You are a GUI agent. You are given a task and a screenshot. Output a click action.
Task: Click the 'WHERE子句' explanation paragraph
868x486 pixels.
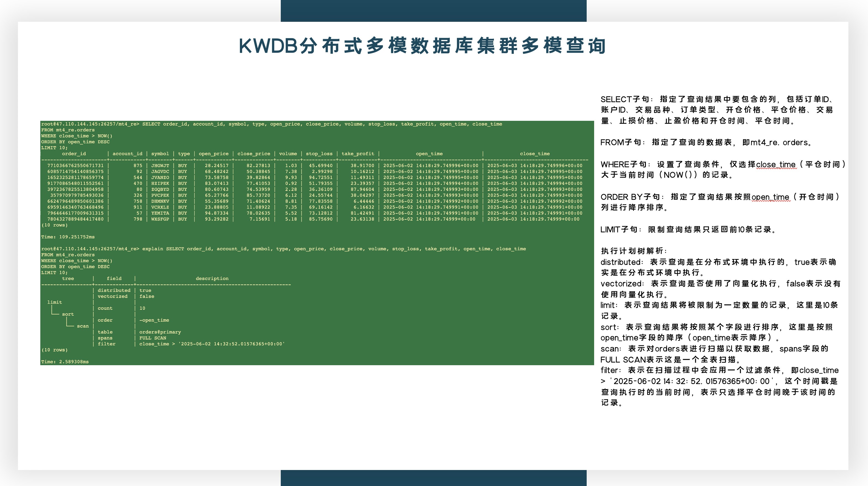click(723, 170)
